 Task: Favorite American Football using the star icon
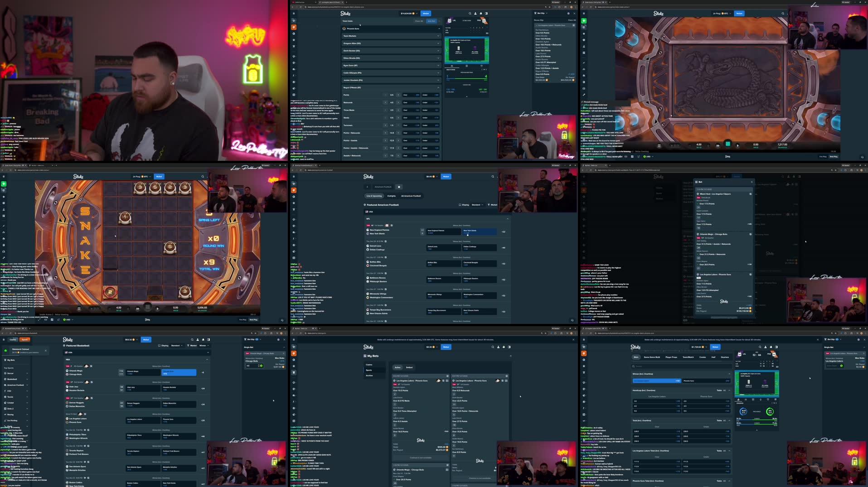tap(398, 186)
